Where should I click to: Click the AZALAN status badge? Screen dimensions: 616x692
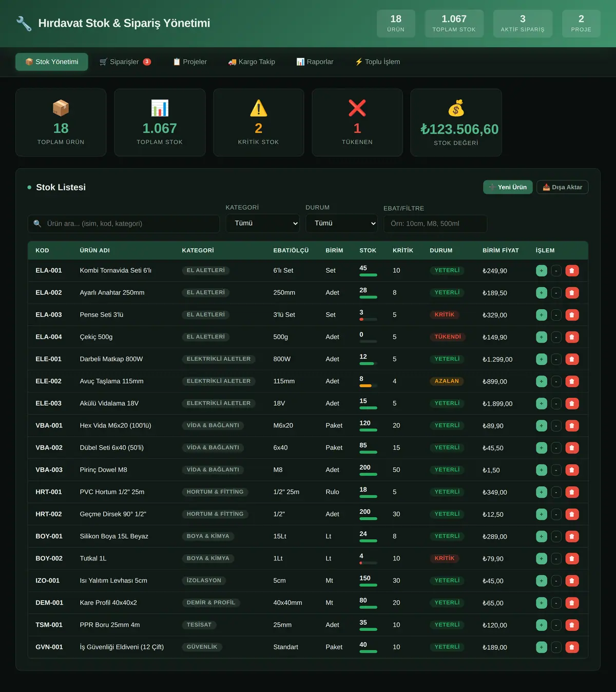pyautogui.click(x=447, y=381)
